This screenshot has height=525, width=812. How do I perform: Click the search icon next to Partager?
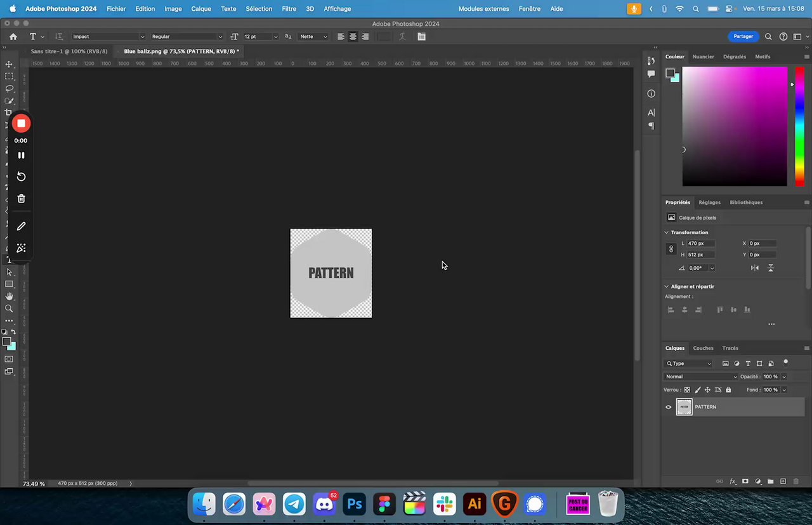coord(768,37)
